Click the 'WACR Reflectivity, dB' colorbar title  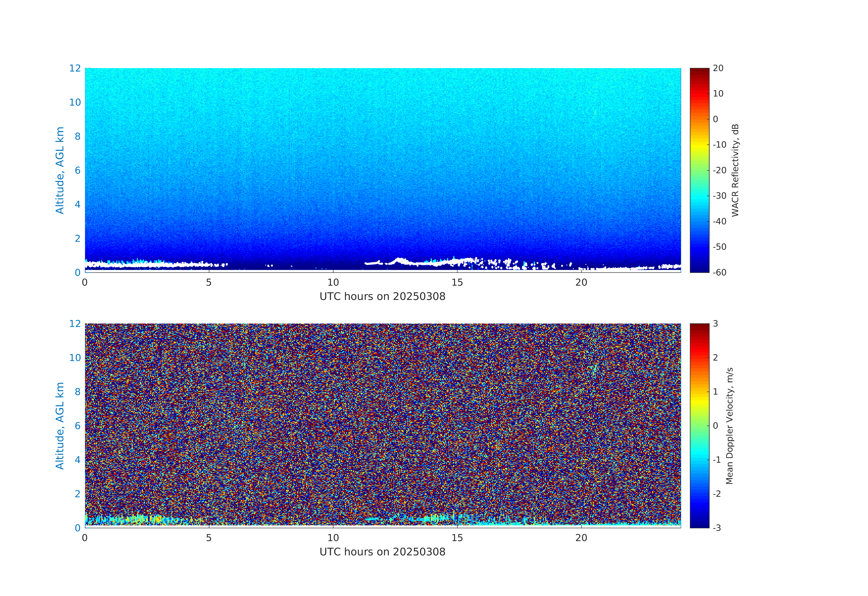[735, 170]
